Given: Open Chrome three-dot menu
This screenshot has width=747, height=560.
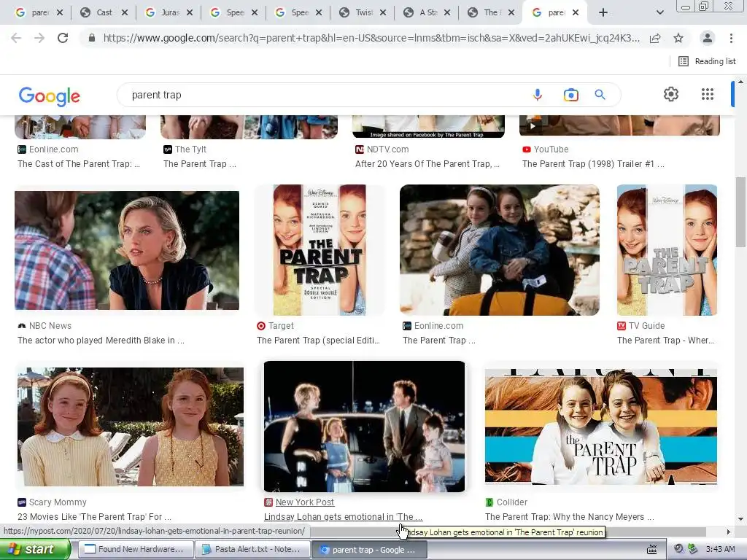Looking at the screenshot, I should point(731,38).
